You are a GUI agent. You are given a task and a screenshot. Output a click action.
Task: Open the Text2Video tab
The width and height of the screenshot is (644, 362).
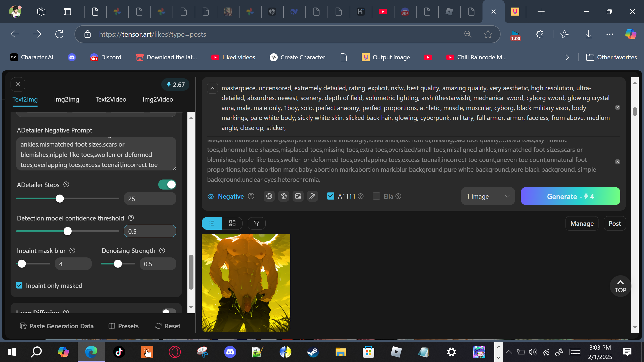(x=111, y=99)
